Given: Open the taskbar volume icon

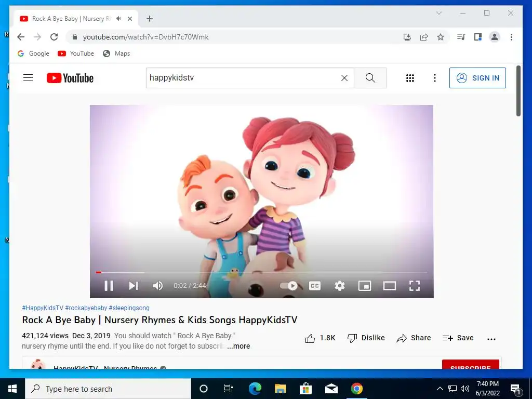Looking at the screenshot, I should [x=465, y=389].
